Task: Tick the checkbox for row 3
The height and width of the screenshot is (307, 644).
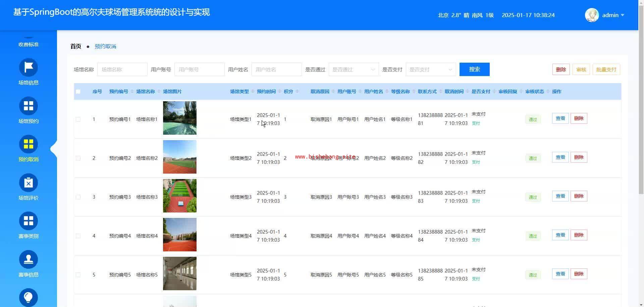Action: tap(78, 197)
